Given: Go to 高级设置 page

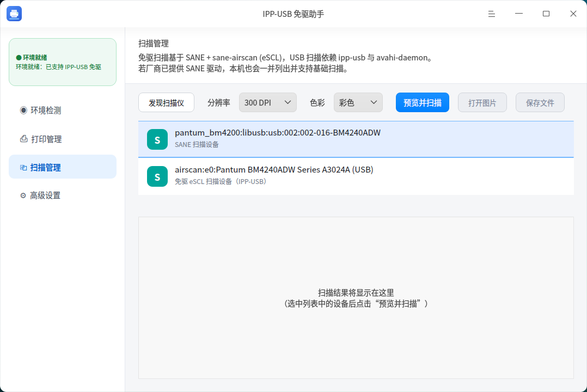Looking at the screenshot, I should pos(63,195).
